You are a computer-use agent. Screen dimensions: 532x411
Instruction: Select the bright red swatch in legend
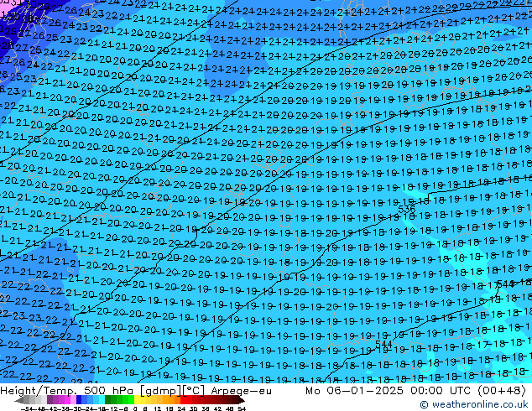[183, 399]
